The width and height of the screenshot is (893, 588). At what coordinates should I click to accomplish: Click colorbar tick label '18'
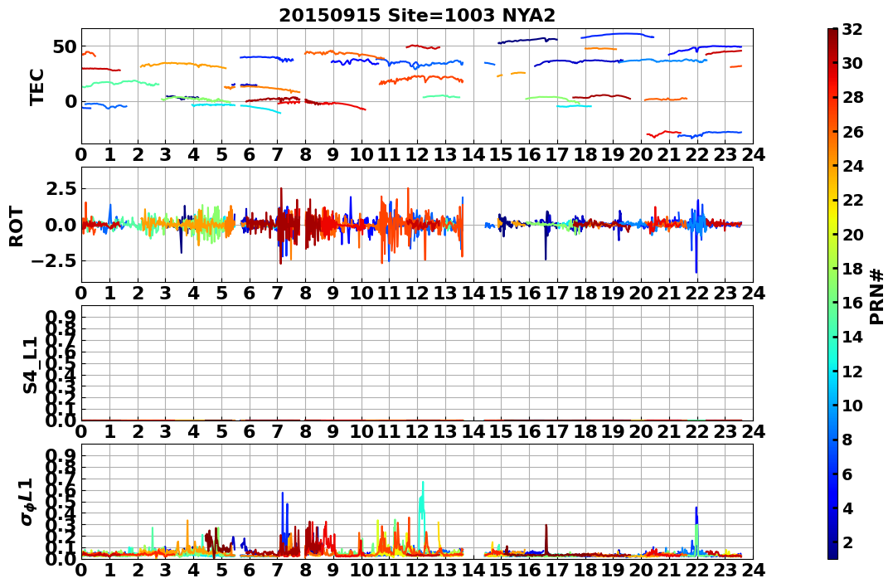coord(852,269)
